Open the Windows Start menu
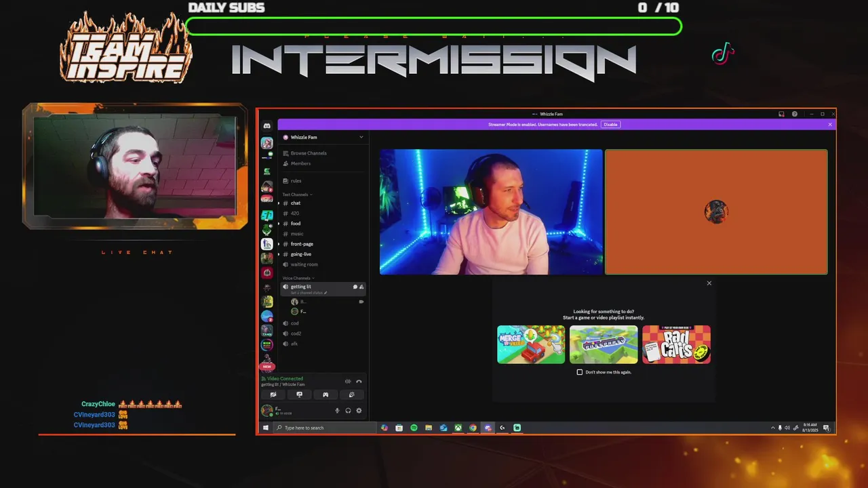Image resolution: width=868 pixels, height=488 pixels. point(266,428)
